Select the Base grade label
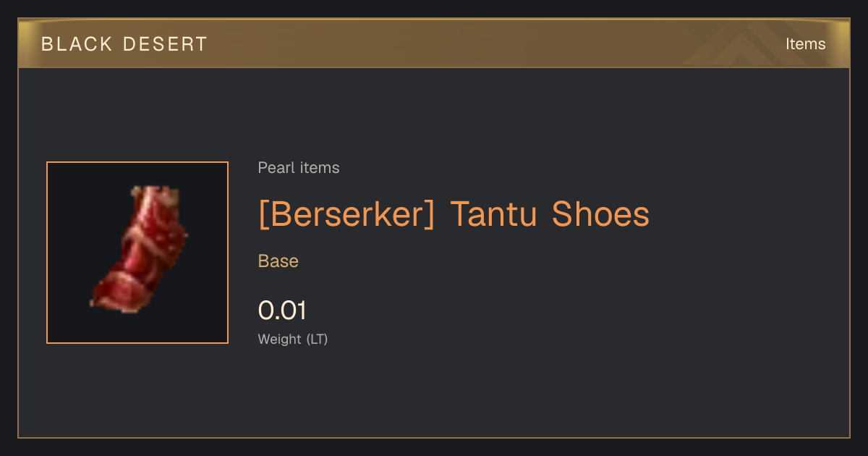Image resolution: width=868 pixels, height=456 pixels. pyautogui.click(x=278, y=261)
